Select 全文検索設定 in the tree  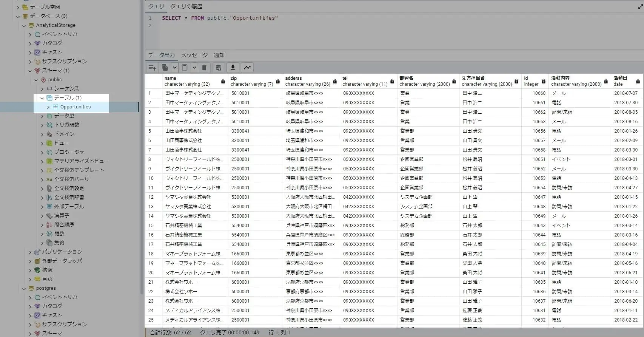coord(69,189)
